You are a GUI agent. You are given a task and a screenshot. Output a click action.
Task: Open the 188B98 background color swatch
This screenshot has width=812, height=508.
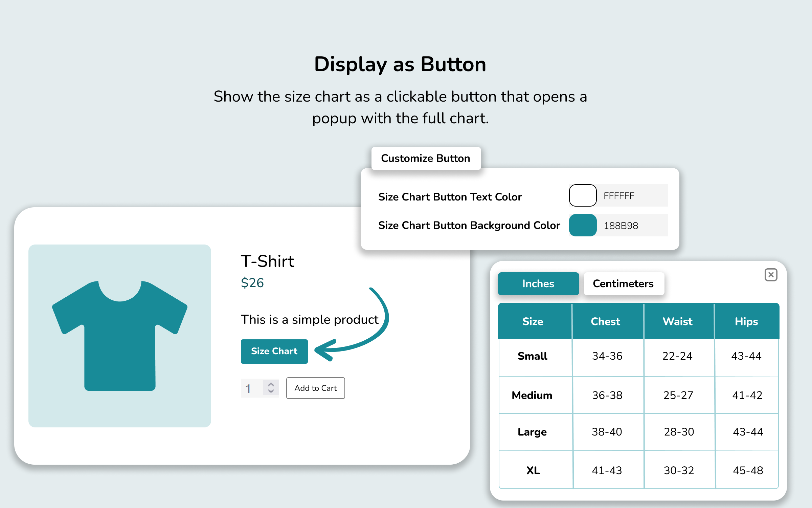click(x=582, y=225)
